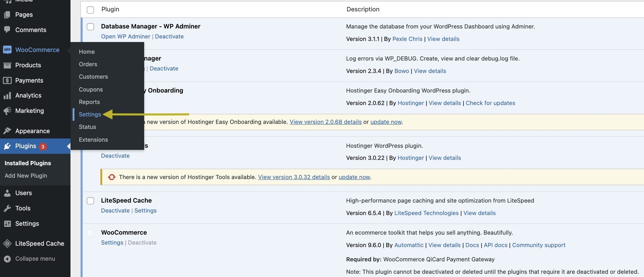This screenshot has height=277, width=644.
Task: Click View version 2.0.68 details link
Action: pos(326,122)
